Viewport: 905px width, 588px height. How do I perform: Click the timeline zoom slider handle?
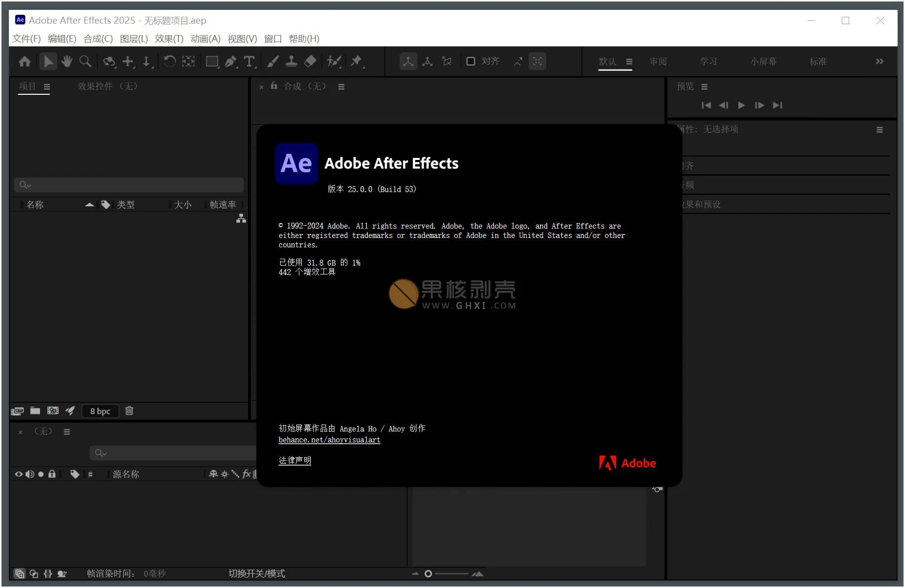[x=428, y=574]
